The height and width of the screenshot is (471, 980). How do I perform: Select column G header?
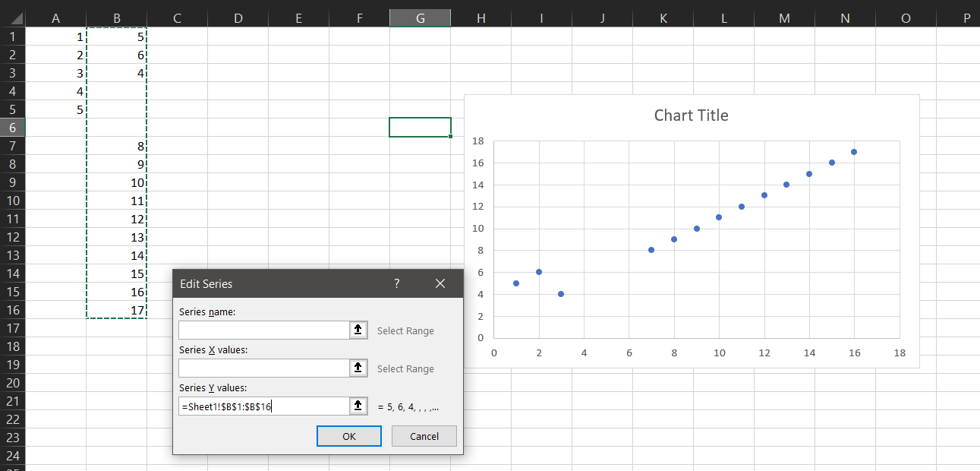click(x=420, y=16)
